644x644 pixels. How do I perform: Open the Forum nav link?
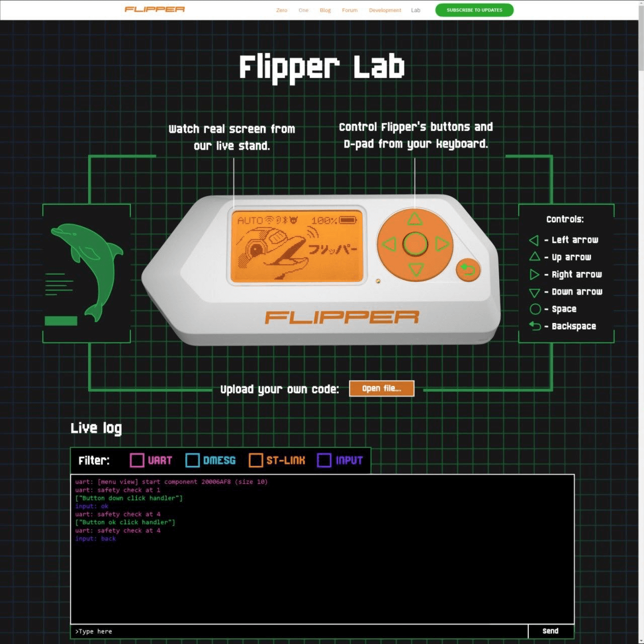click(350, 10)
